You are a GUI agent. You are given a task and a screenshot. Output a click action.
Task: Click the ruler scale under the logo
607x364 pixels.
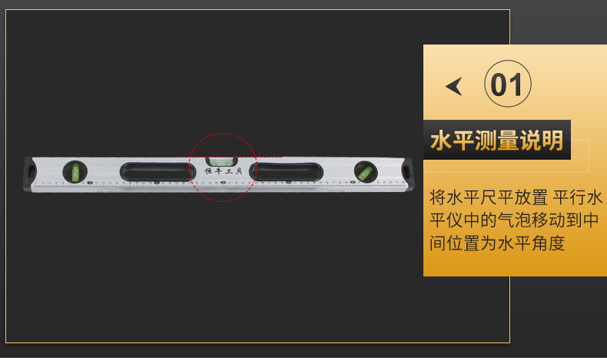point(223,183)
